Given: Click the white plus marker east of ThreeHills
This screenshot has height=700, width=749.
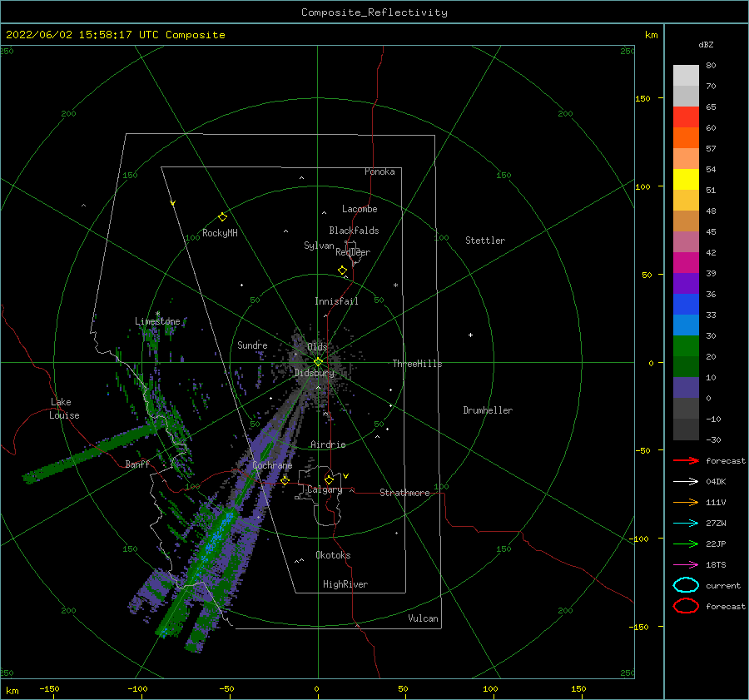Looking at the screenshot, I should [x=470, y=335].
